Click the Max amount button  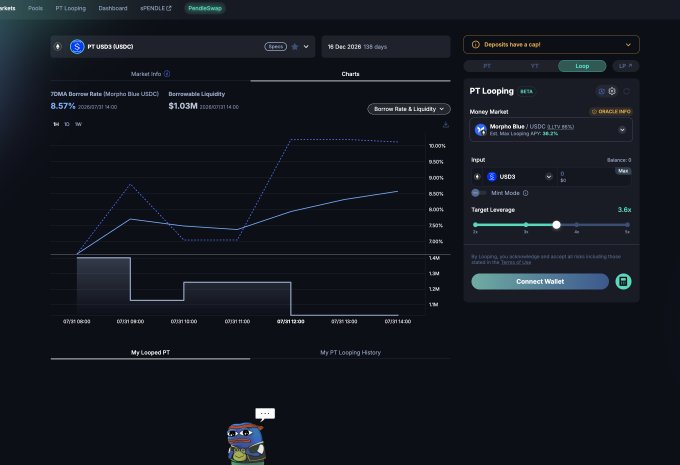[623, 171]
